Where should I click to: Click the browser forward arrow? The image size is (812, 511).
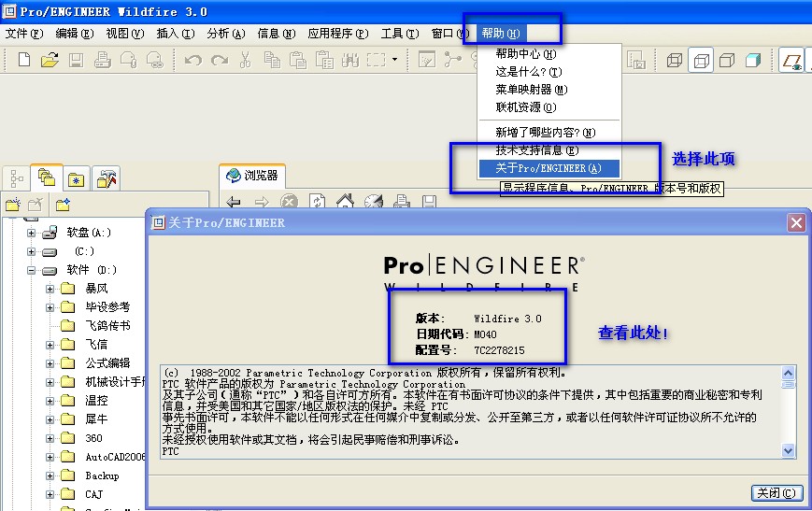tap(262, 202)
